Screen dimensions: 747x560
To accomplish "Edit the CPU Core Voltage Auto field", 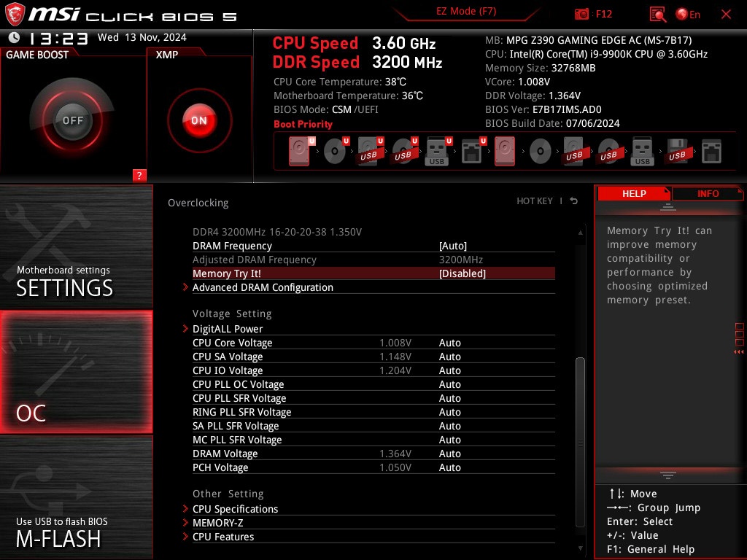I will 449,343.
